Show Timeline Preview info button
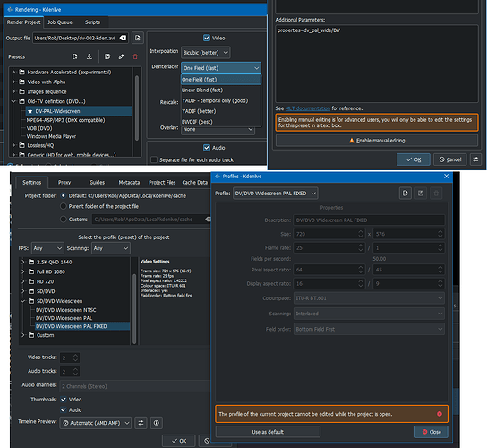Screen dimensions: 487x448 (x=157, y=423)
